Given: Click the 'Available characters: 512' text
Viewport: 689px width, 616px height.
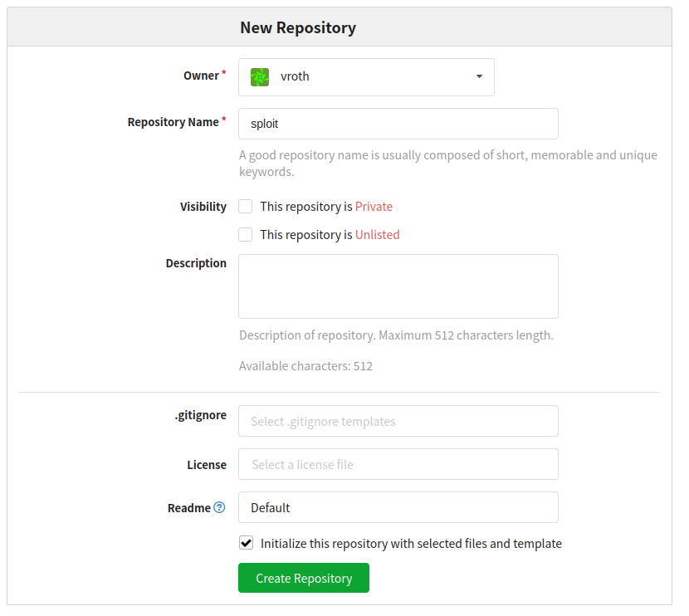Looking at the screenshot, I should pos(305,366).
